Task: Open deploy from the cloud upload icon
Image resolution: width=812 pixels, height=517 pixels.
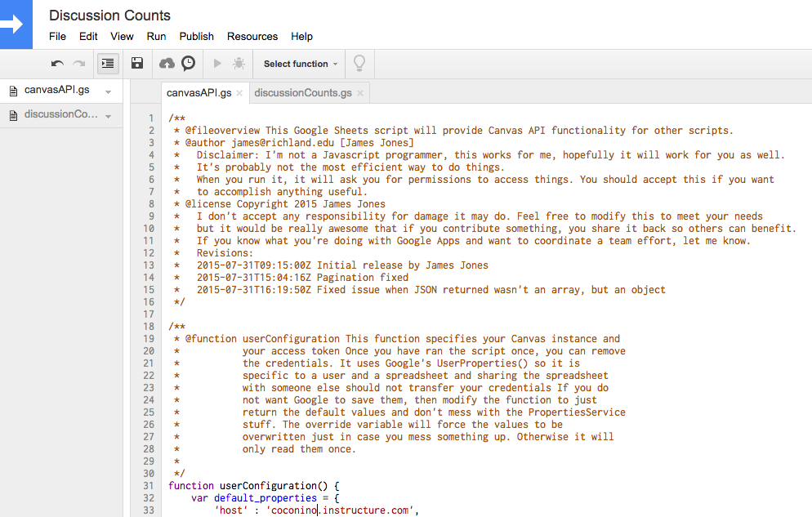Action: coord(167,63)
